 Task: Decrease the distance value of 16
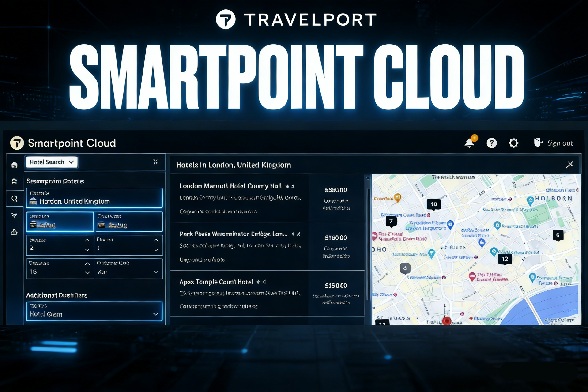87,273
